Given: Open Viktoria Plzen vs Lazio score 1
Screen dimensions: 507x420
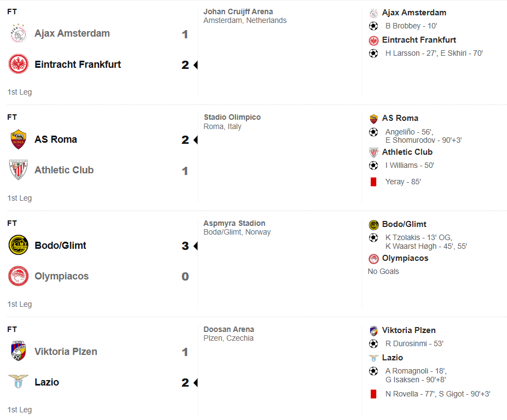Looking at the screenshot, I should (185, 352).
